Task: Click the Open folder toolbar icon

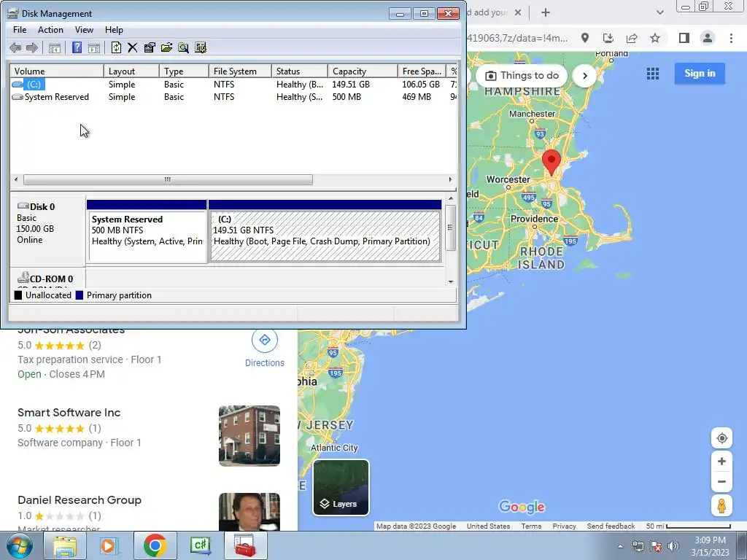Action: 167,47
